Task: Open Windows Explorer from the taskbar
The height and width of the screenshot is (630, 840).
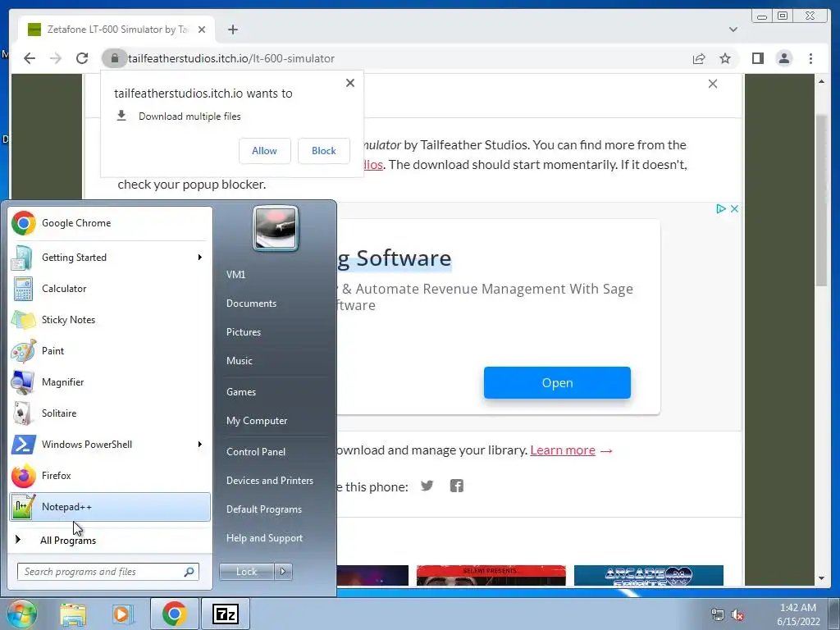Action: (x=73, y=614)
